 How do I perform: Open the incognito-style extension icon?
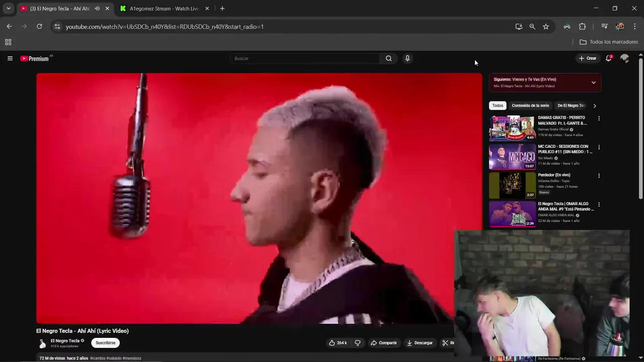tap(567, 27)
